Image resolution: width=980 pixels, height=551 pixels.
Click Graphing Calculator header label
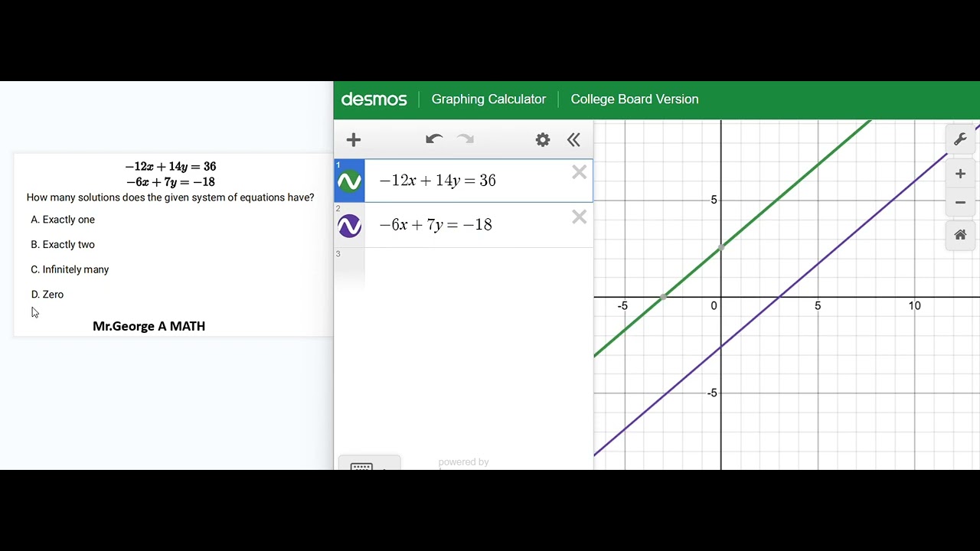488,99
